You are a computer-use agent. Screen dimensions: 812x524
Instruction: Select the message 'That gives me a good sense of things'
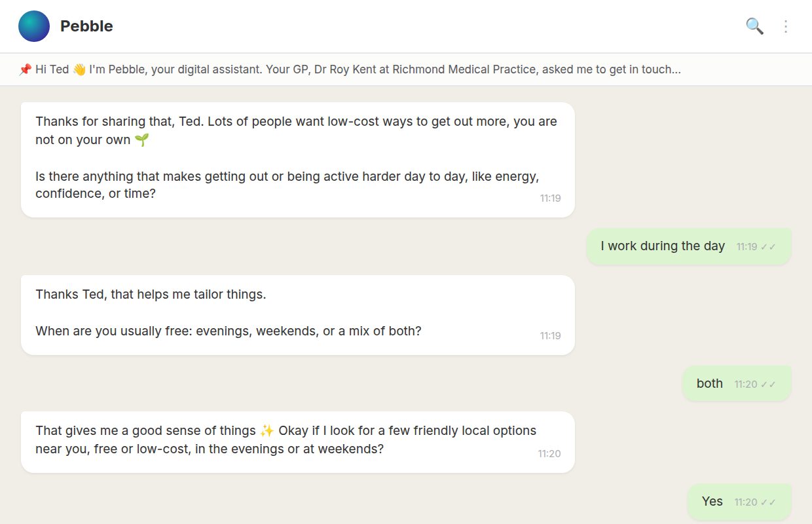[298, 442]
